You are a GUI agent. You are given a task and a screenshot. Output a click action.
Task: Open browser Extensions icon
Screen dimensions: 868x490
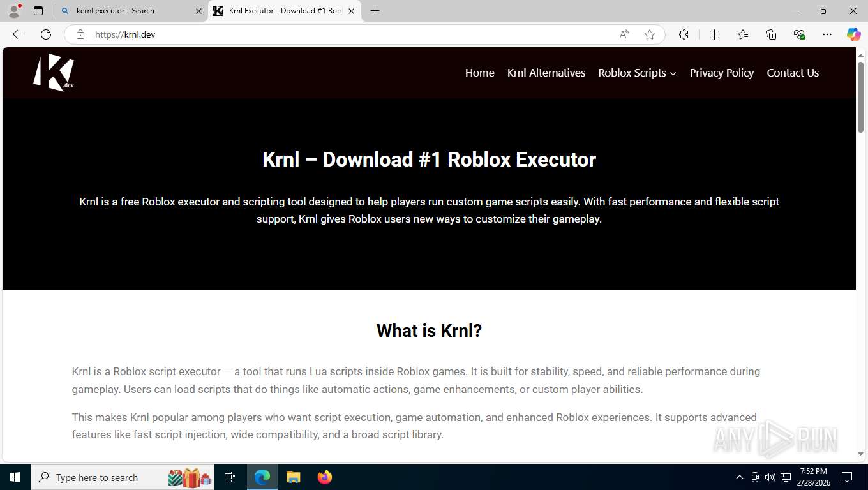[x=684, y=34]
